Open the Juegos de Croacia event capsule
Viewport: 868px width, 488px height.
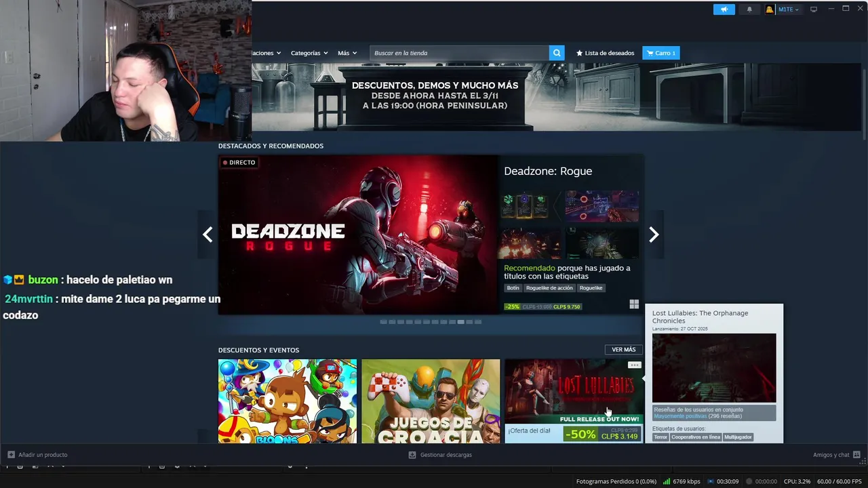pos(431,401)
